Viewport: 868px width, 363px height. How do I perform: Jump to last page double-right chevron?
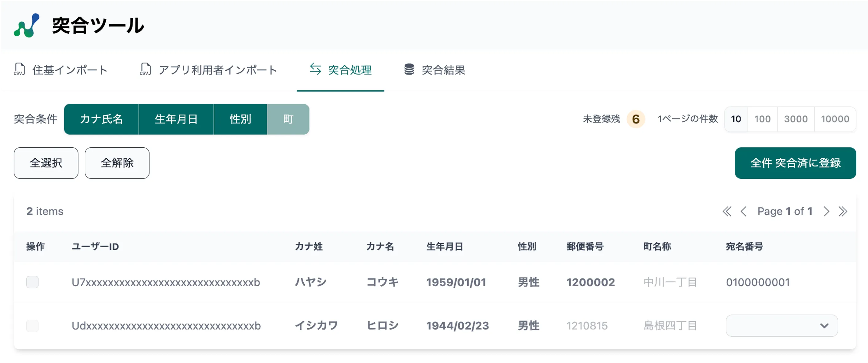[843, 211]
